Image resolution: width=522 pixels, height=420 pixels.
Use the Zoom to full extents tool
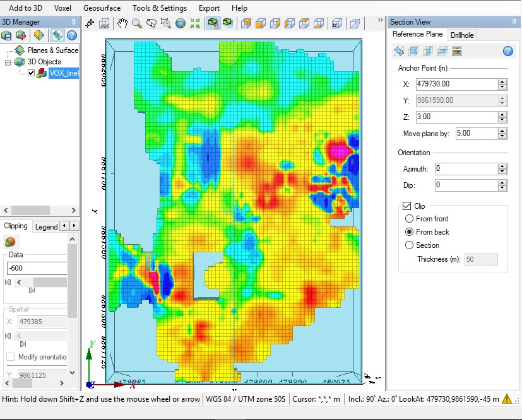click(196, 22)
